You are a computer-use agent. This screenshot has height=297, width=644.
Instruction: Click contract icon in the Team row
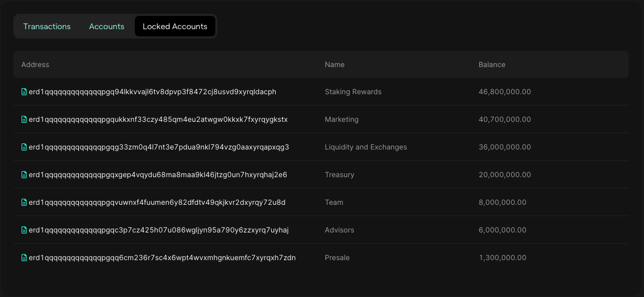point(24,202)
